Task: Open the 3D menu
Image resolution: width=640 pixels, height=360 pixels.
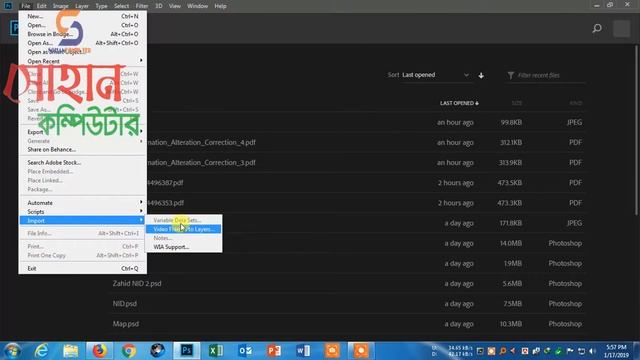Action: point(159,6)
